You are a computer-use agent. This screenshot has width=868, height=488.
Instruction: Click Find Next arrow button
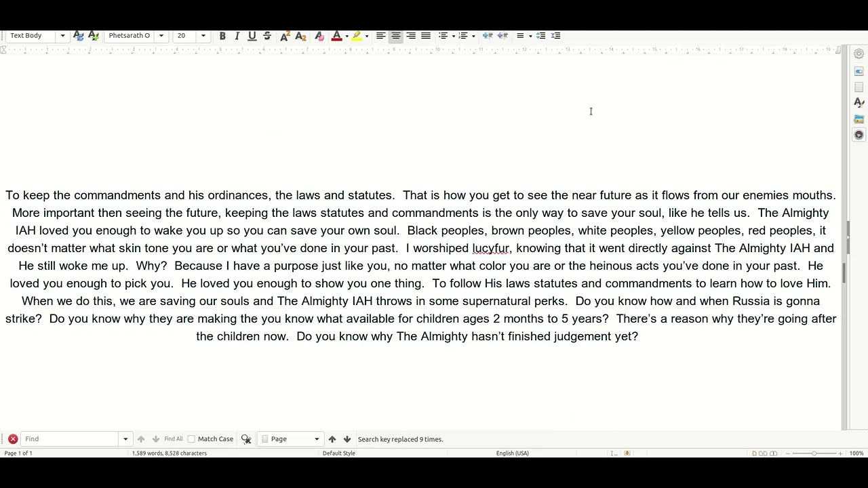(156, 439)
